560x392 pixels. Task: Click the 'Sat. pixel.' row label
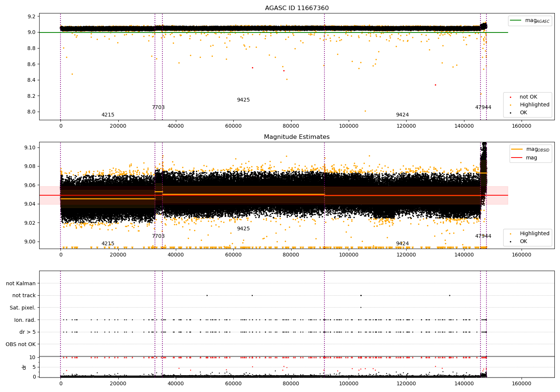click(23, 308)
